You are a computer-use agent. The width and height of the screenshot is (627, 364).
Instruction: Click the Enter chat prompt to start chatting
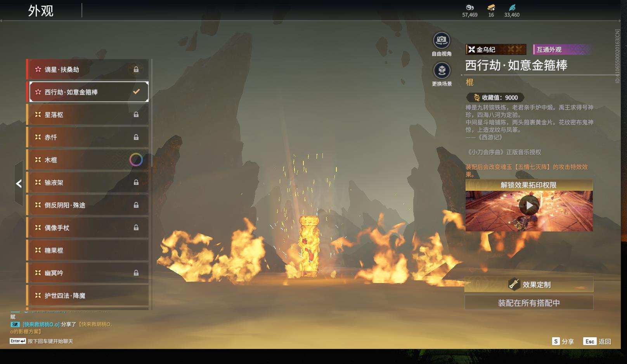42,341
